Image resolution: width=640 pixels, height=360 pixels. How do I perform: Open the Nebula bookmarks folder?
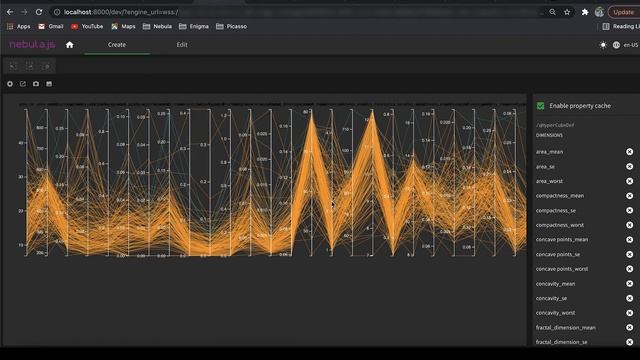[x=157, y=27]
